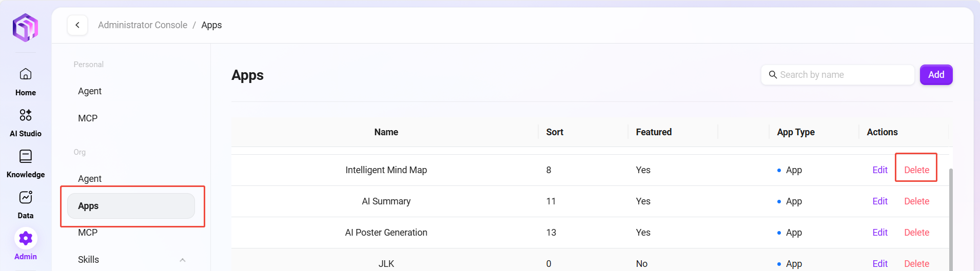Select the Admin gear icon
Image resolution: width=980 pixels, height=271 pixels.
pyautogui.click(x=26, y=238)
